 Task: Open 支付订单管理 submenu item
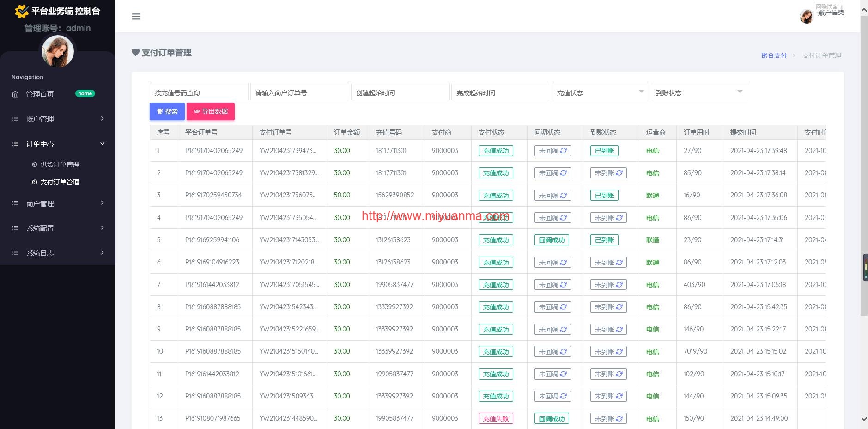point(60,182)
